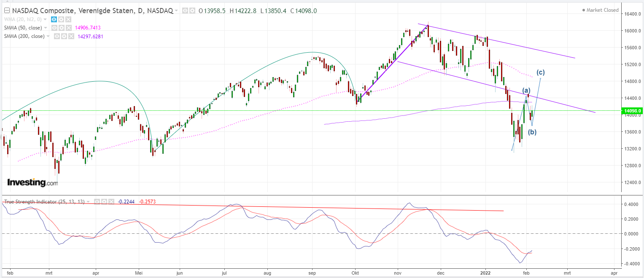Click the WMA (20, hl2, 0) label
The width and height of the screenshot is (644, 278).
click(24, 19)
